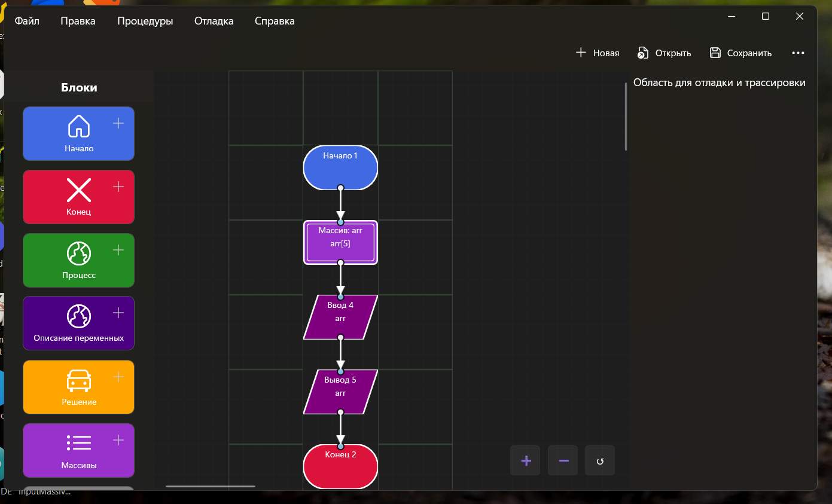Viewport: 832px width, 504px height.
Task: Click the X icon in Конец block
Action: (79, 190)
